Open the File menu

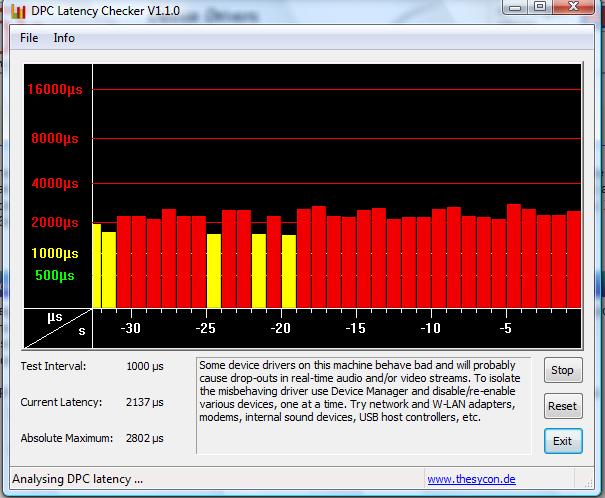click(29, 38)
